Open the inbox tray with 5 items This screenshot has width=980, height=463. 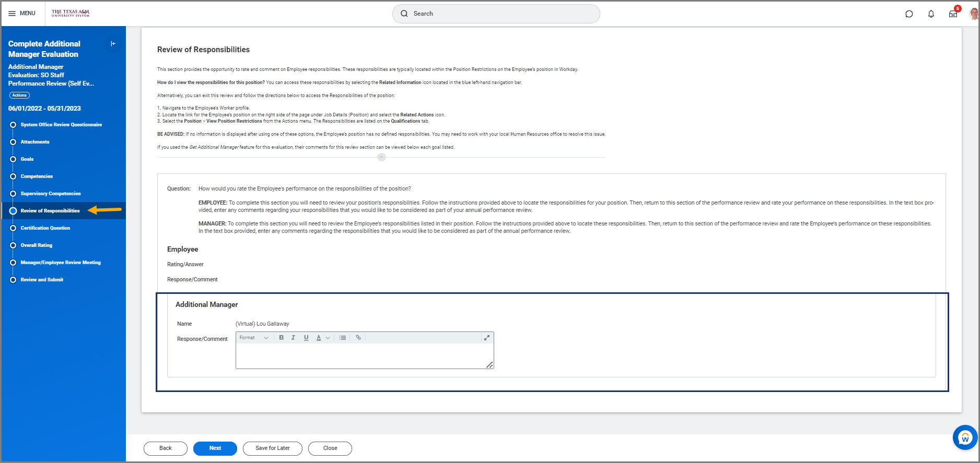(953, 14)
